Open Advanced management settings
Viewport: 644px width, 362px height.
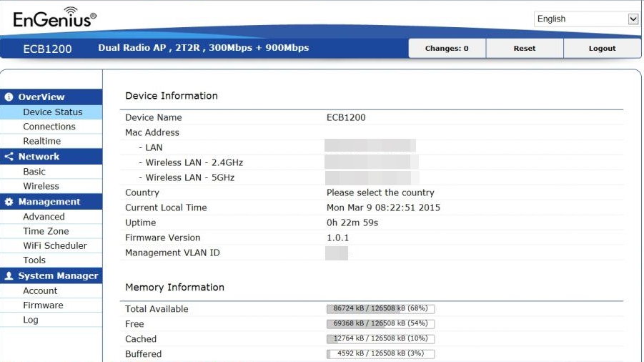tap(44, 217)
